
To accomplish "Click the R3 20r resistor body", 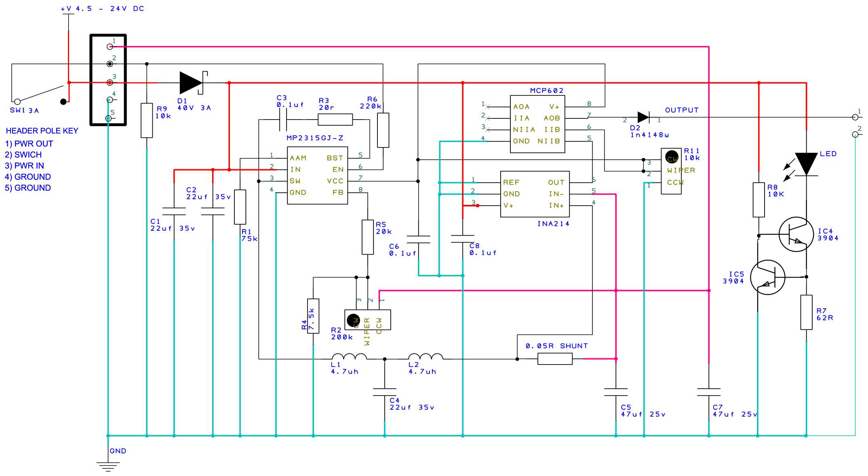I will click(335, 120).
